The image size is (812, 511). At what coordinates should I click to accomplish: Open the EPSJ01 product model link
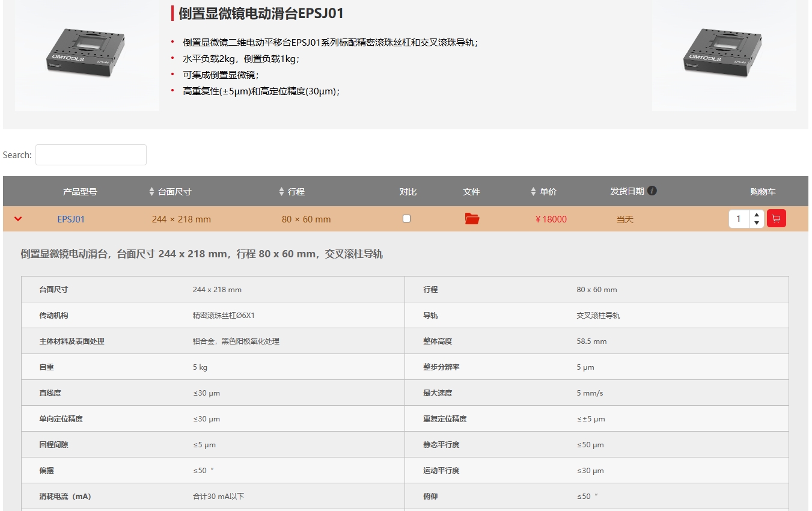pos(71,219)
